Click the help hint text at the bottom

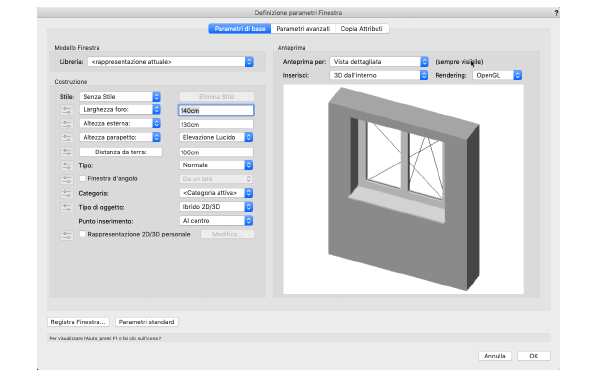pyautogui.click(x=105, y=339)
